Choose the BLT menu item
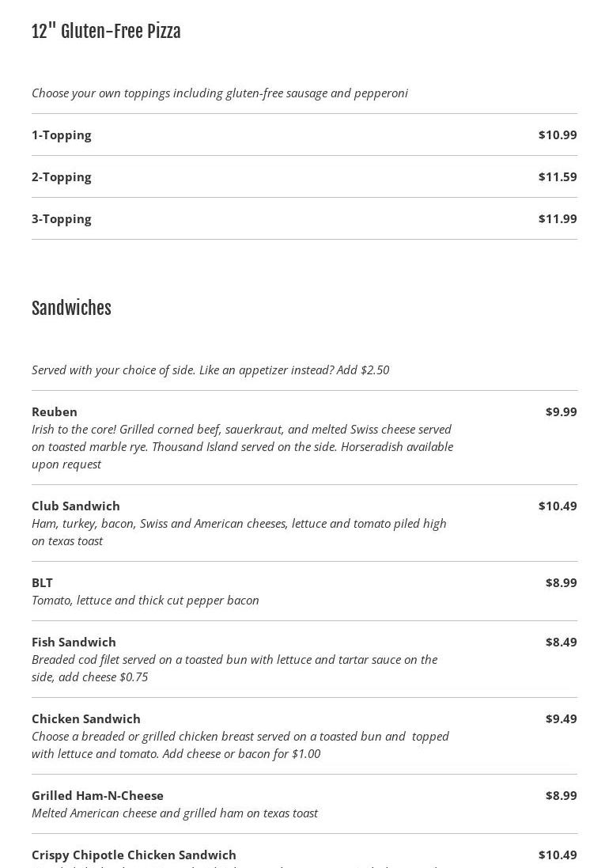Viewport: 609px width, 868px height. coord(43,583)
